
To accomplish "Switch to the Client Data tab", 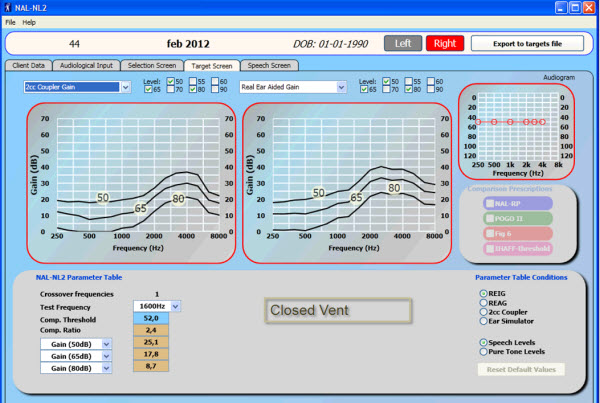I will [x=29, y=65].
